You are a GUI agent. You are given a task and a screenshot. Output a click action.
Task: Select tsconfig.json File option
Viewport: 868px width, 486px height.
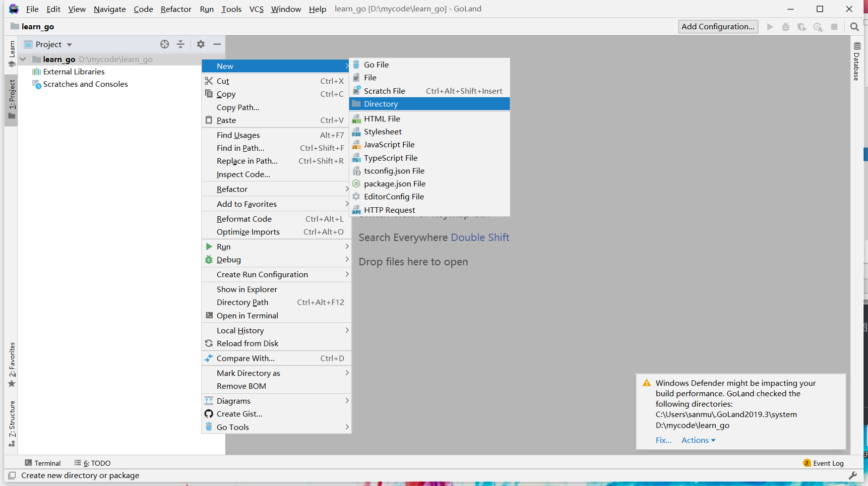pyautogui.click(x=430, y=171)
